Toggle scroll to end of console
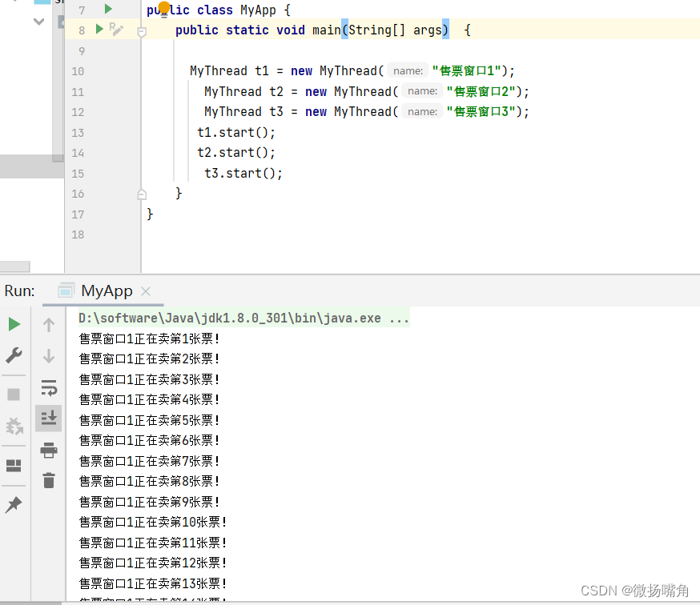The height and width of the screenshot is (605, 700). tap(49, 418)
